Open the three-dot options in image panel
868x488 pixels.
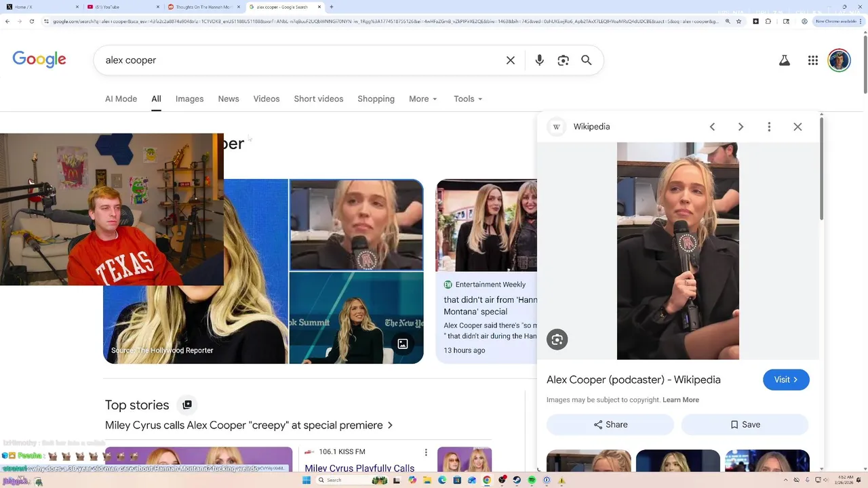[x=769, y=127]
